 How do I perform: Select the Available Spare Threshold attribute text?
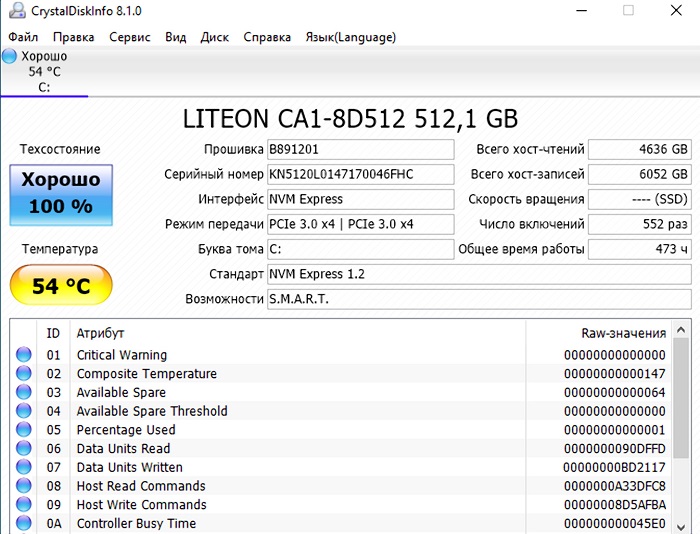pyautogui.click(x=152, y=411)
